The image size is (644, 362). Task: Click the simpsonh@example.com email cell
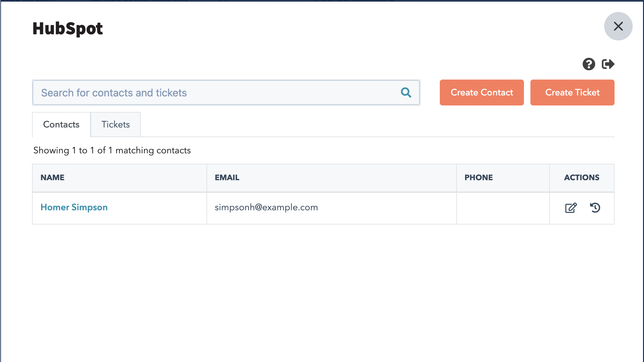[x=267, y=207]
